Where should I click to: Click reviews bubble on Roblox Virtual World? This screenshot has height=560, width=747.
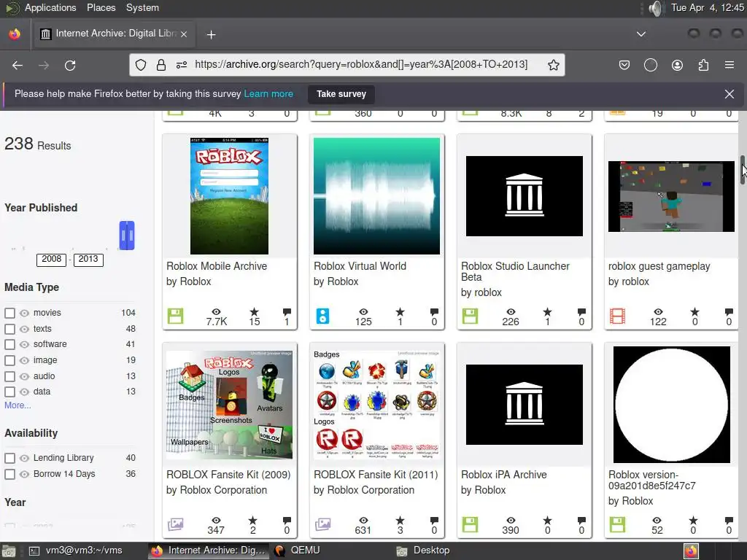tap(434, 312)
